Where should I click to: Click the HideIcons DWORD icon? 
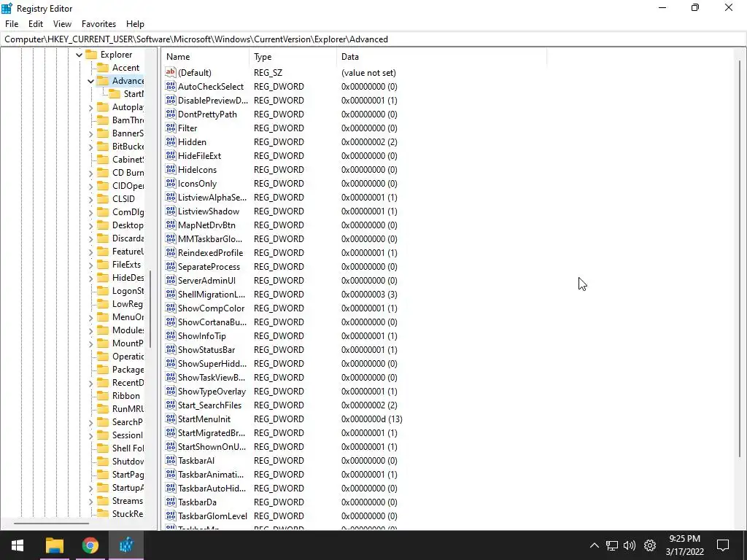pyautogui.click(x=171, y=169)
